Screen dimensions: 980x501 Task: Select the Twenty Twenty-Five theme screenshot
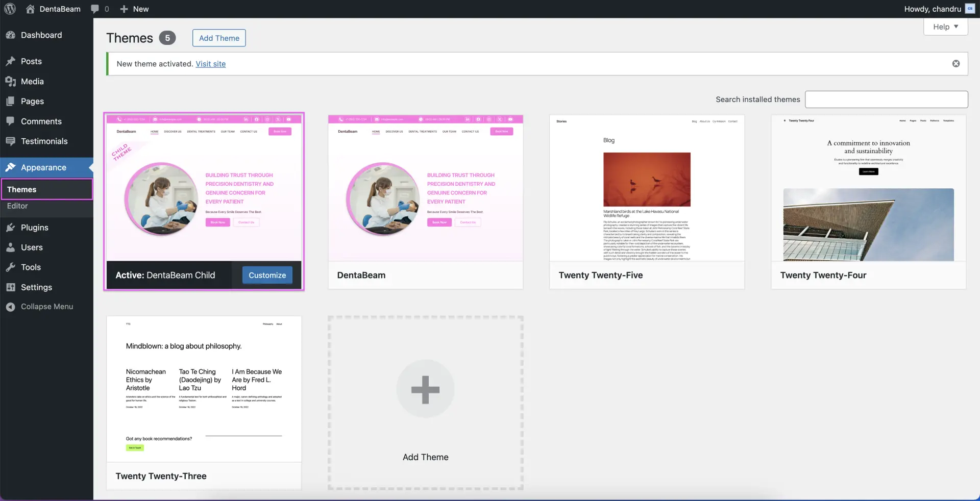click(647, 188)
